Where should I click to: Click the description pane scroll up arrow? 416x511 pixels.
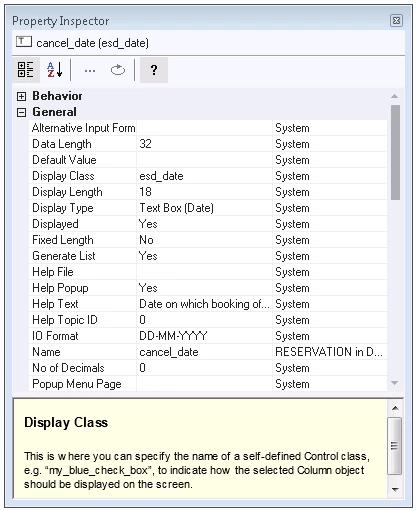point(395,408)
